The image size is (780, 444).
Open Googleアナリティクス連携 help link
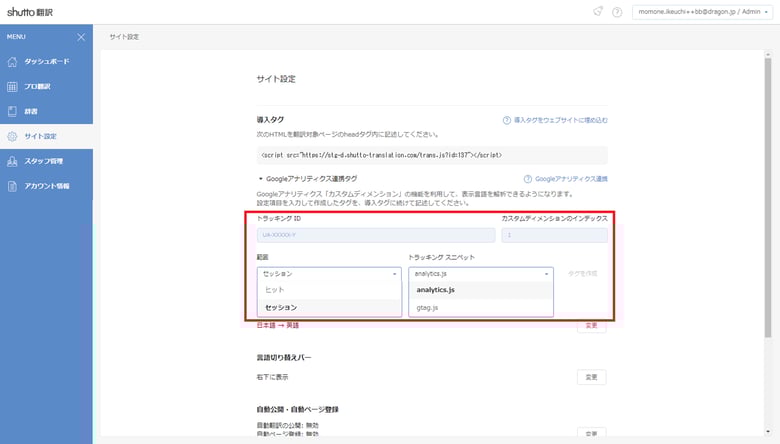tap(571, 179)
